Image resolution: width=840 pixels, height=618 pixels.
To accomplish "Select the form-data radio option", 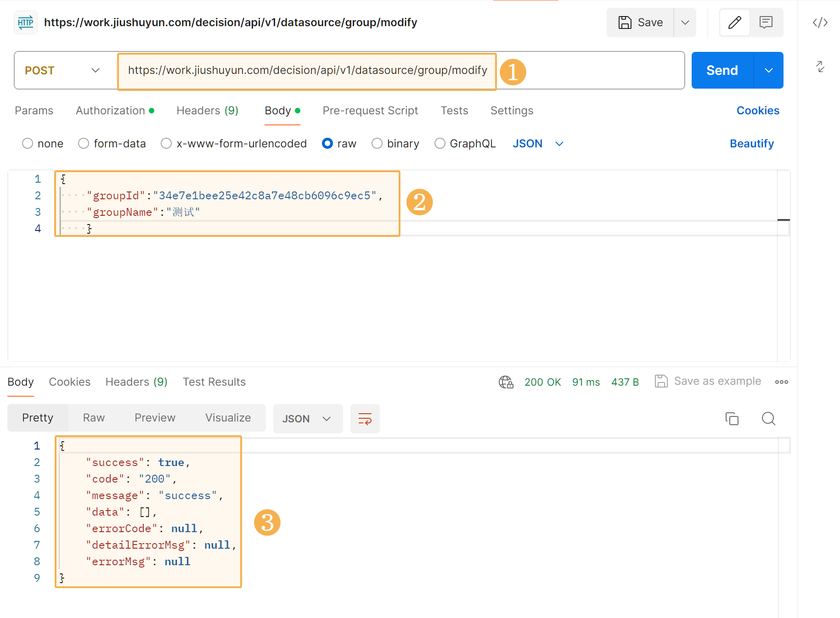I will pos(84,144).
